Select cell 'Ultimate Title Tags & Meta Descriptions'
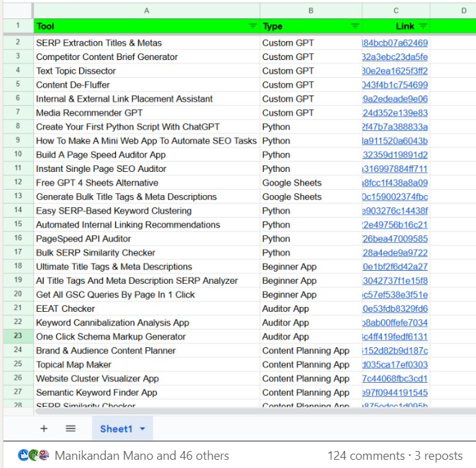This screenshot has height=468, width=476. click(147, 267)
